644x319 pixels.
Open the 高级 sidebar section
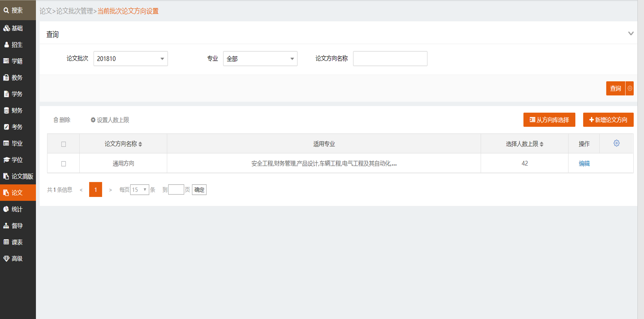point(18,259)
